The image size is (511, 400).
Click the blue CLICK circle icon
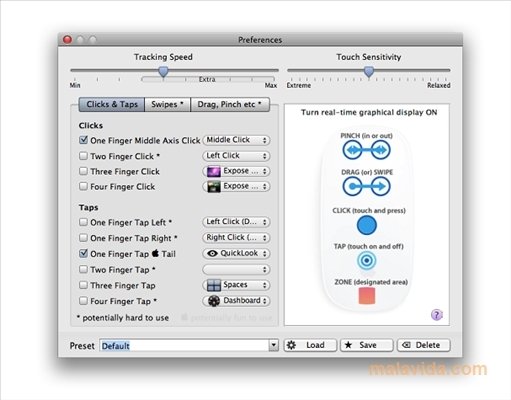(x=367, y=225)
